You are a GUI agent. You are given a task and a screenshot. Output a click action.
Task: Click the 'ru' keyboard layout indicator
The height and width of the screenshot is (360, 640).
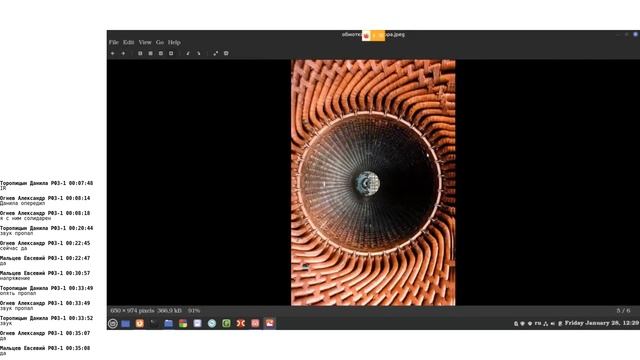(x=538, y=323)
